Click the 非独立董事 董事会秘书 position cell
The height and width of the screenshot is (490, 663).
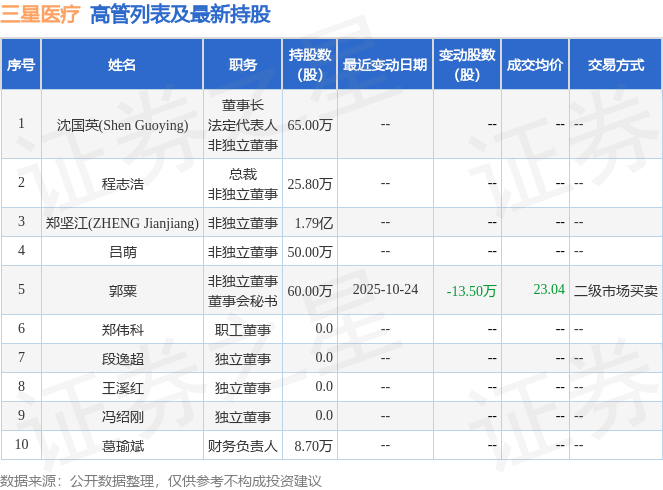point(243,291)
